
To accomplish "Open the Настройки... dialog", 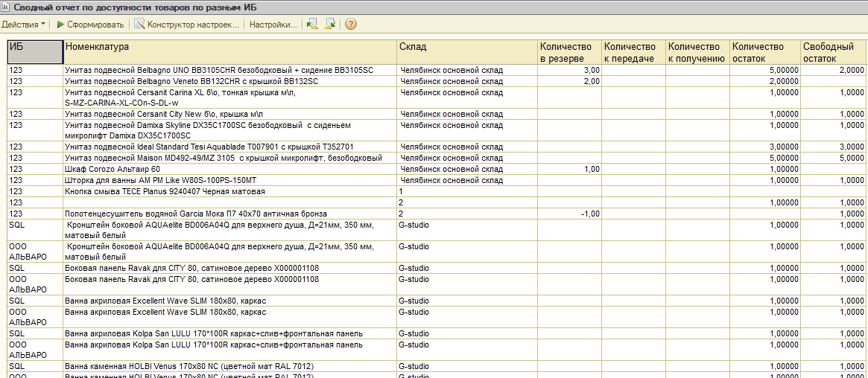I will click(273, 25).
